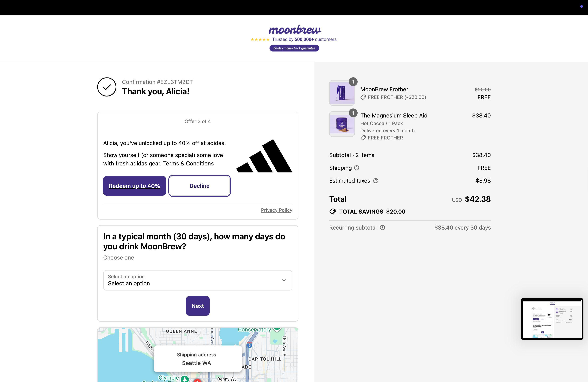588x382 pixels.
Task: Click the Total Savings tag icon
Action: 333,212
